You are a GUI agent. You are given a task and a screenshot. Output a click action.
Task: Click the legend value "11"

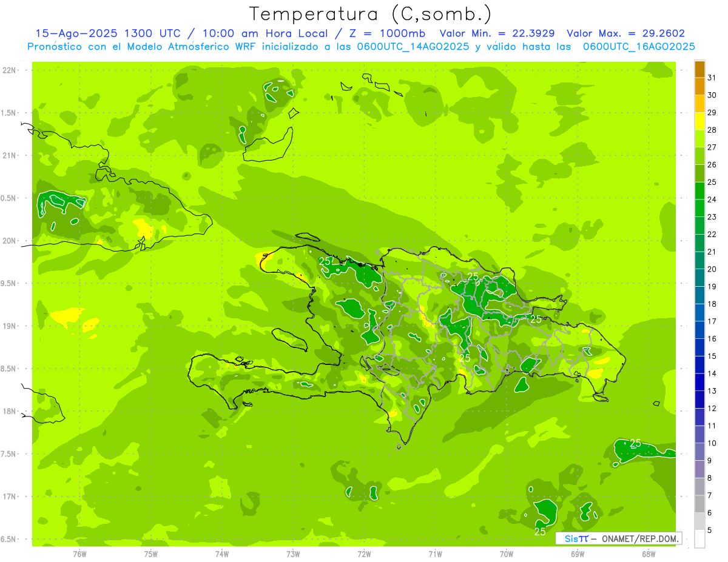coord(712,426)
